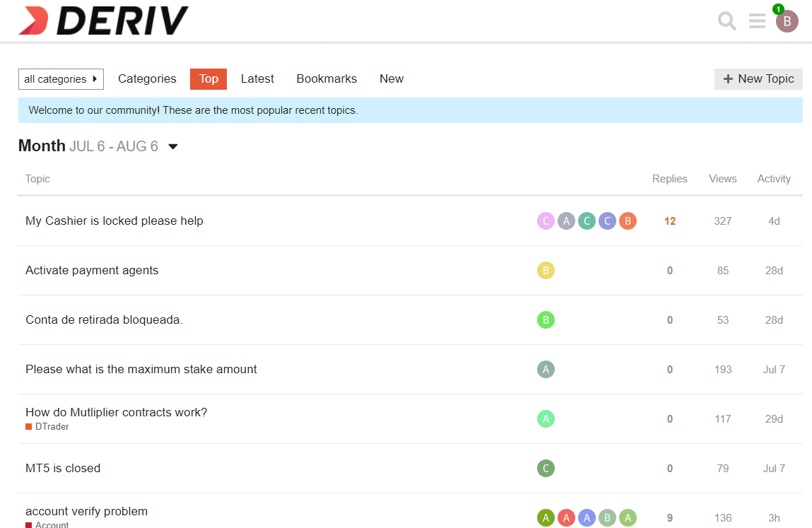
Task: Open the Bookmarks dropdown section
Action: coord(326,78)
